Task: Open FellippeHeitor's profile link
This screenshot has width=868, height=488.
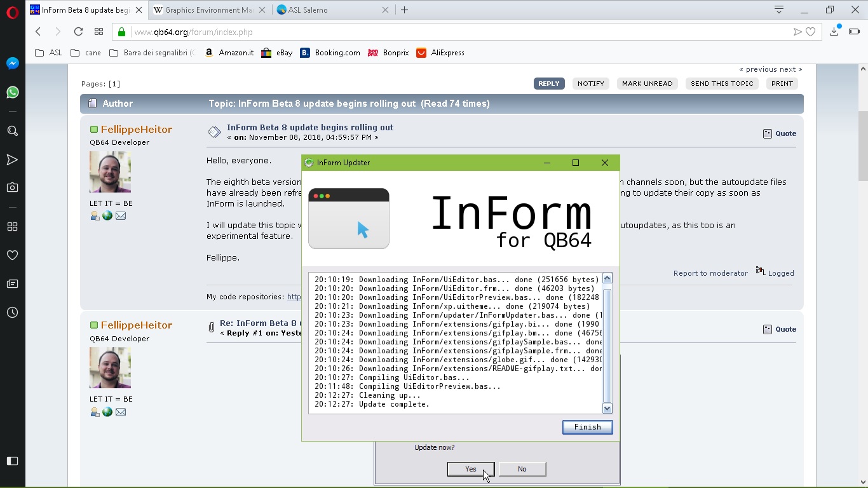Action: (x=136, y=129)
